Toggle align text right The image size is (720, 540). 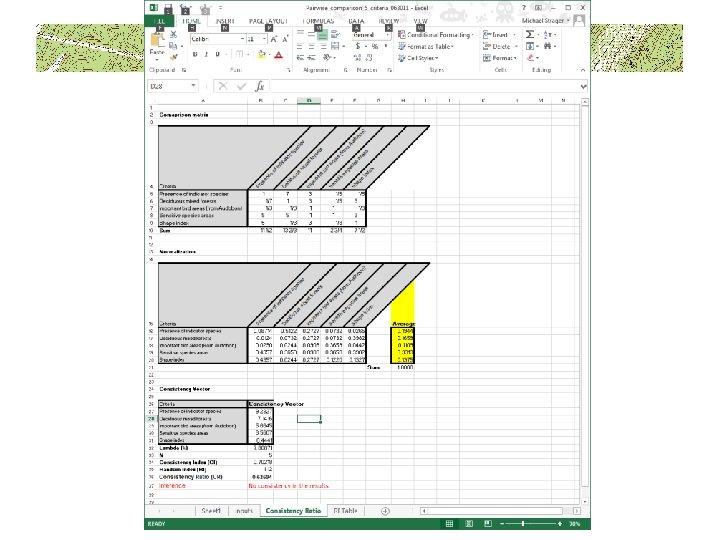pyautogui.click(x=323, y=46)
